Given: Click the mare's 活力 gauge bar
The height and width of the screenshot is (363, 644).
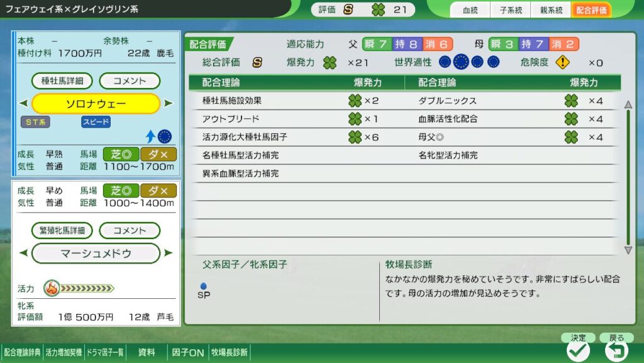Looking at the screenshot, I should (87, 289).
